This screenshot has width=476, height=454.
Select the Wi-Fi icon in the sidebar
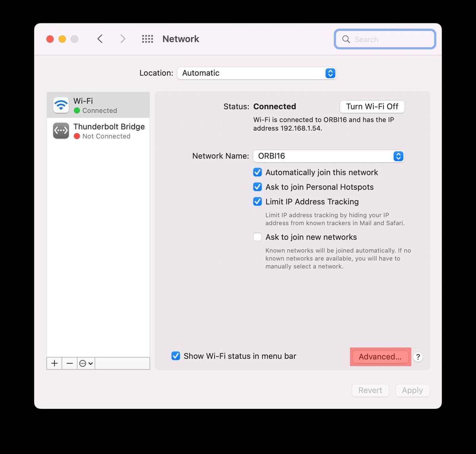(x=61, y=105)
